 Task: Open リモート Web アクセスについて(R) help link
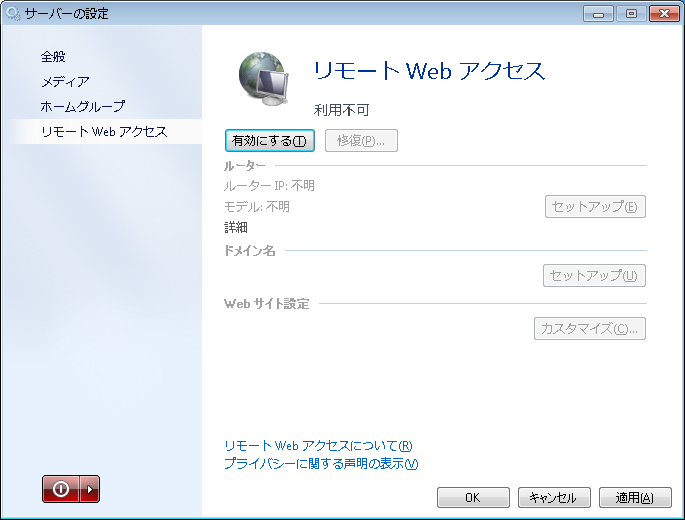(x=318, y=446)
